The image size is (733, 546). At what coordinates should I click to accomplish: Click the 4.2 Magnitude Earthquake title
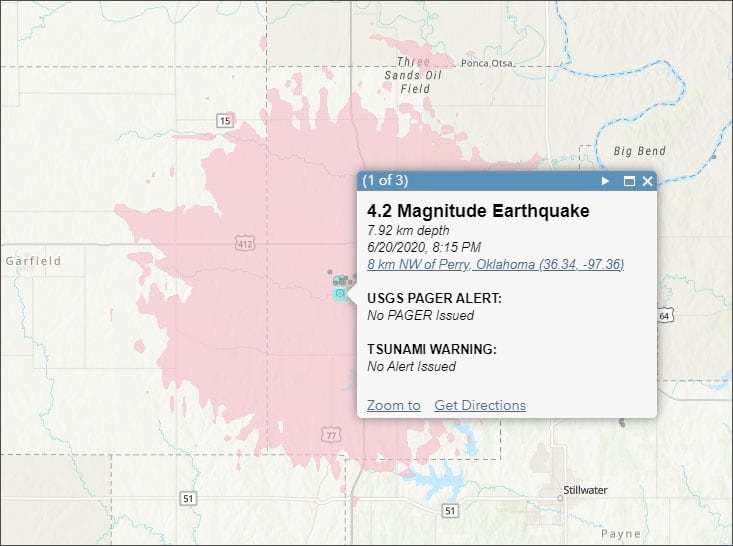478,211
